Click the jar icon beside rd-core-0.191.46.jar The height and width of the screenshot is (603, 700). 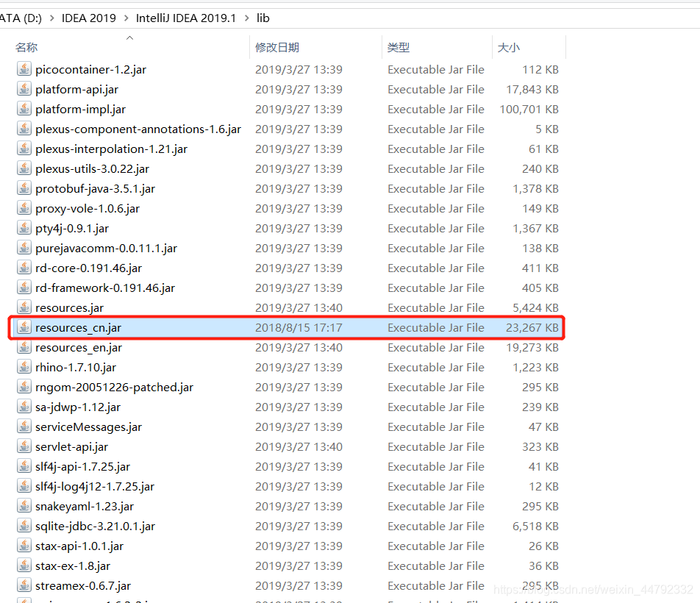click(24, 268)
